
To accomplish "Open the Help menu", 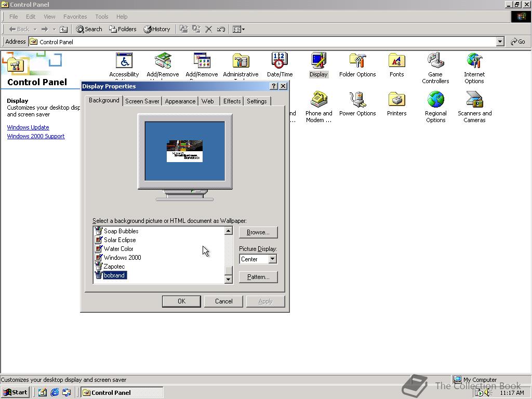I will [x=122, y=16].
